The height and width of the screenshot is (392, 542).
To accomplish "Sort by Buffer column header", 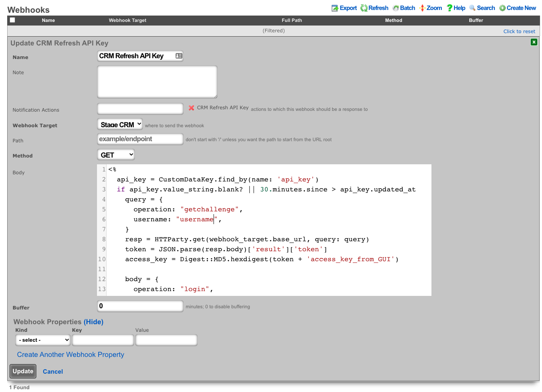I will 476,20.
